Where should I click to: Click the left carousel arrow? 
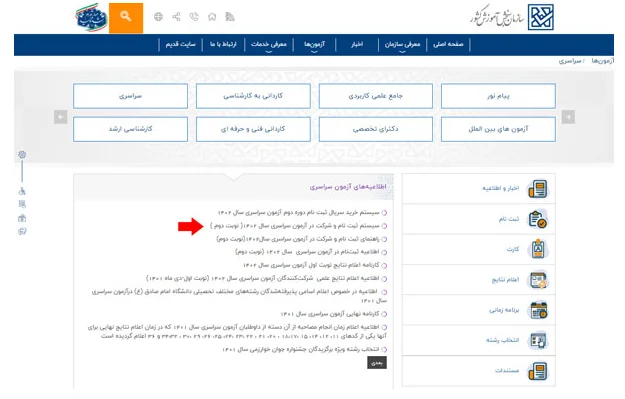point(61,117)
